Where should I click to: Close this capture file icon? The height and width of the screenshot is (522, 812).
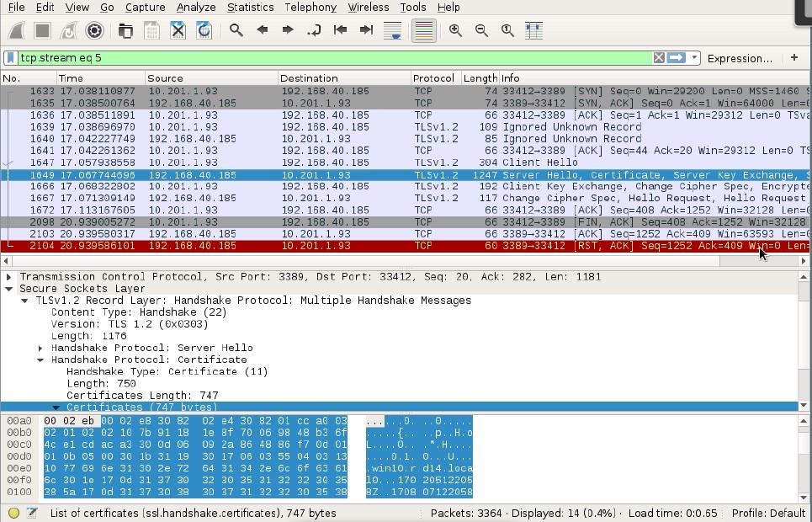coord(178,30)
